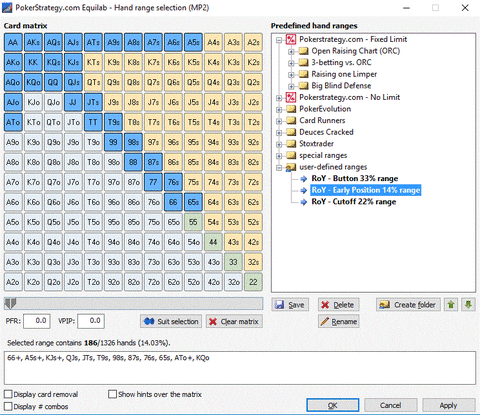
Task: Toggle the KJo hand cell
Action: [x=33, y=102]
